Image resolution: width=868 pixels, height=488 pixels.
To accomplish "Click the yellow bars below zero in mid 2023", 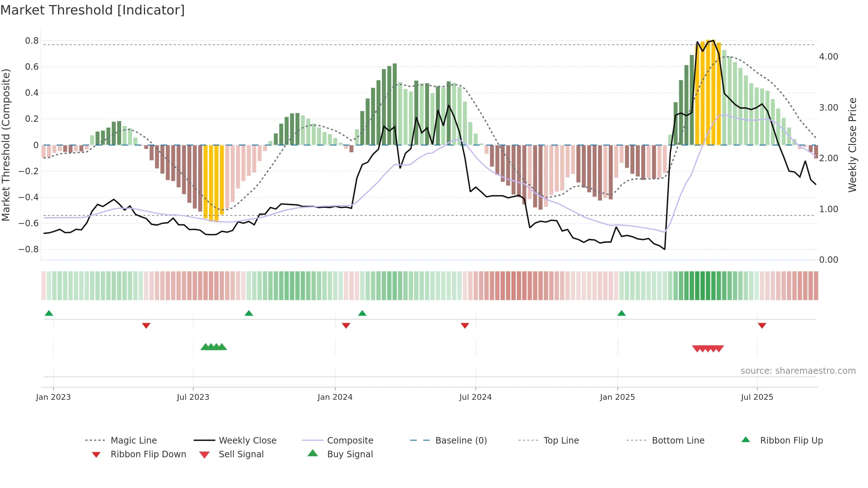I will pyautogui.click(x=214, y=183).
